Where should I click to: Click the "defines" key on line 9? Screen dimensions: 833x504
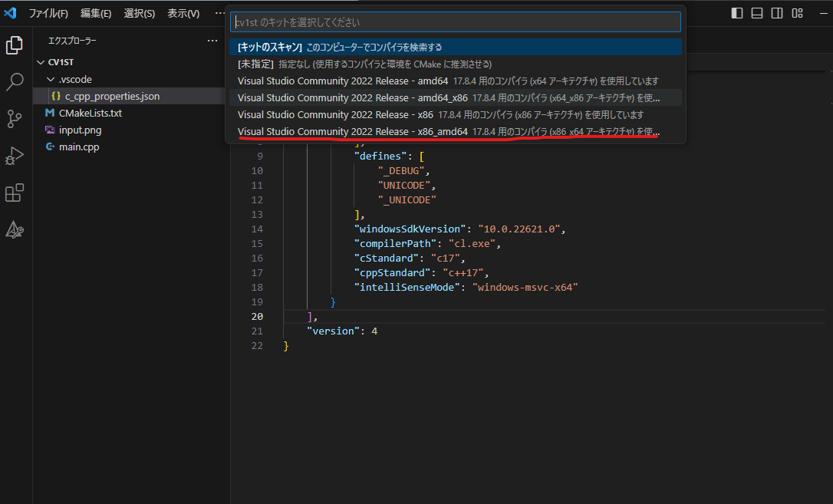(x=380, y=156)
